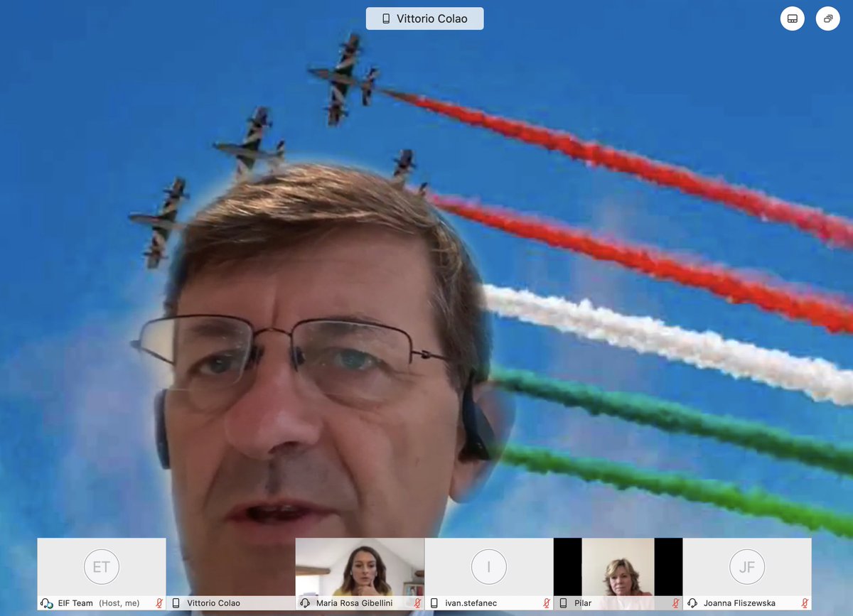Click the muted mic icon for Maria Rosa Gibellini

(x=417, y=603)
